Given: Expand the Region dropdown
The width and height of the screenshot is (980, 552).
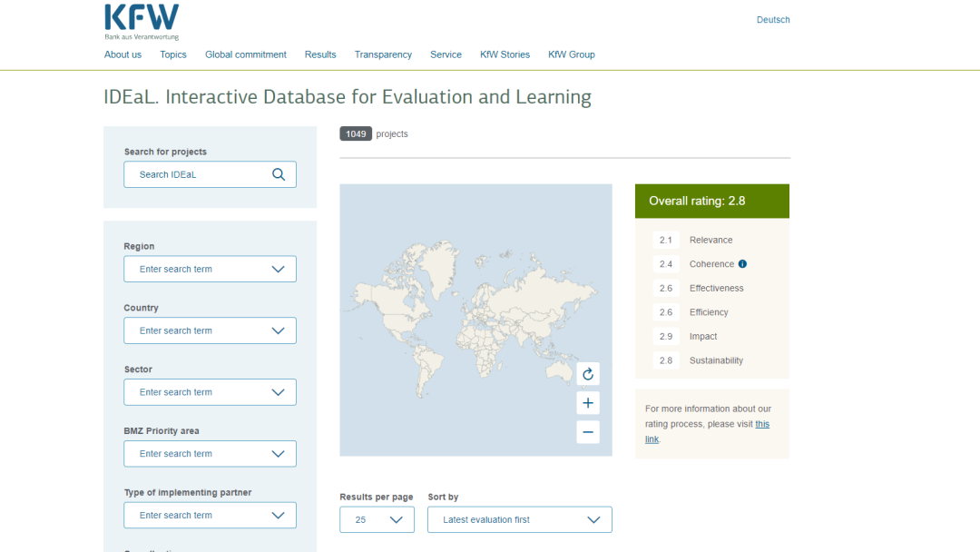Looking at the screenshot, I should 210,269.
